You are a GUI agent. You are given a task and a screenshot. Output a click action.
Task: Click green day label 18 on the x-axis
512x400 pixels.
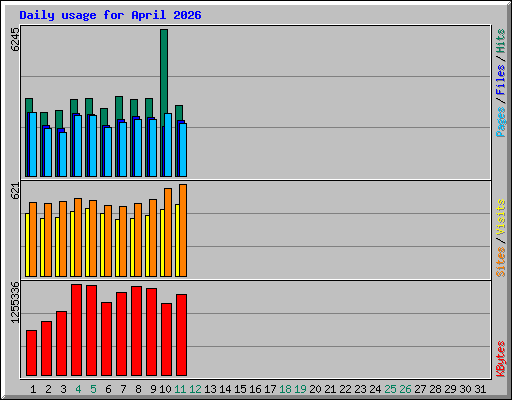(x=285, y=389)
